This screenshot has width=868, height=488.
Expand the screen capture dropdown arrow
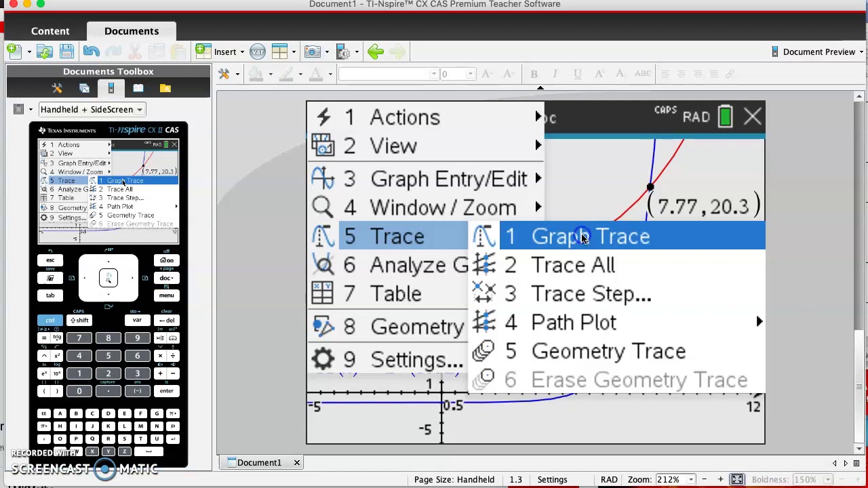point(326,52)
